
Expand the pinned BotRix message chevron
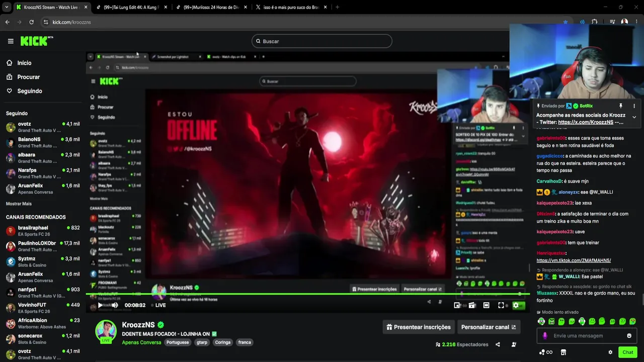[x=634, y=117]
